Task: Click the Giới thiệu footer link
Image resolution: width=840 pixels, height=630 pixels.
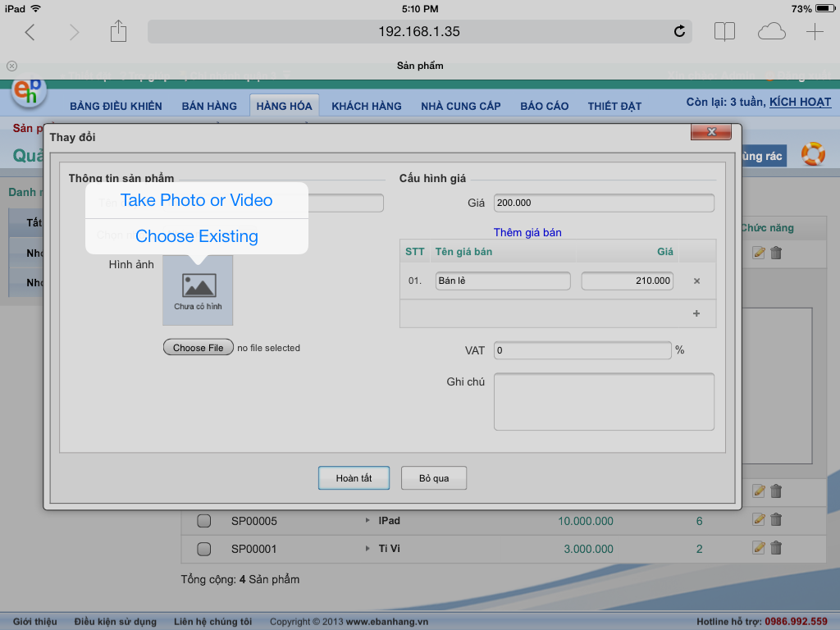Action: coord(34,622)
